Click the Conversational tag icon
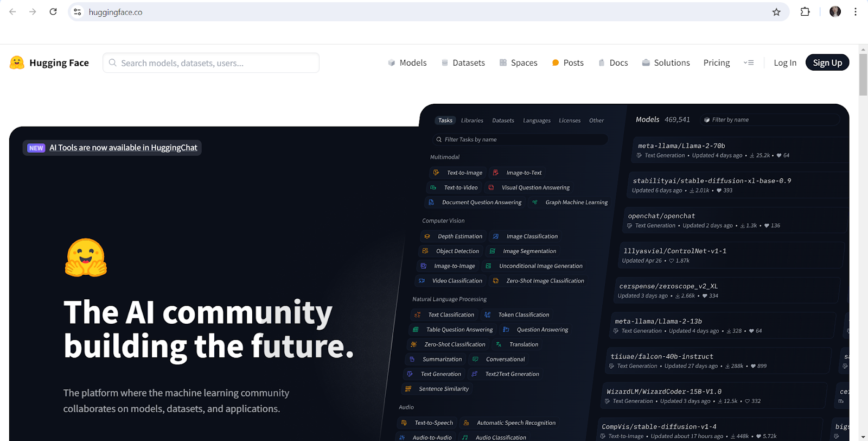The image size is (868, 441). [475, 360]
